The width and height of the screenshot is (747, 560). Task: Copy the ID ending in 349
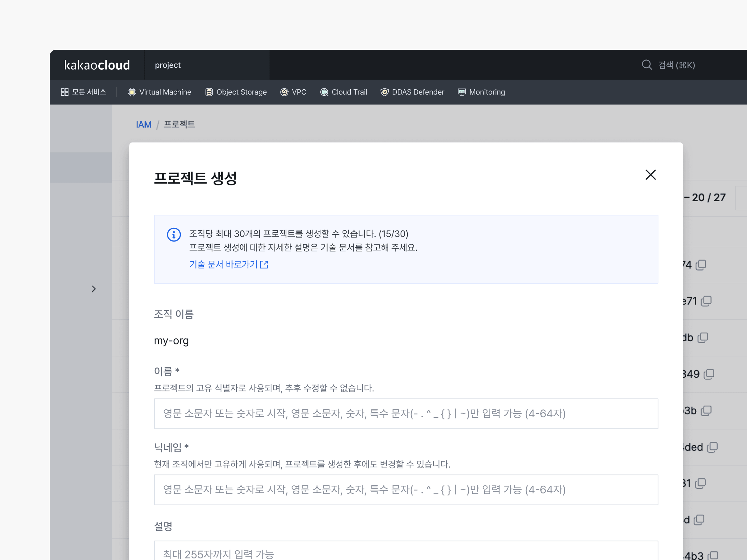(x=709, y=374)
